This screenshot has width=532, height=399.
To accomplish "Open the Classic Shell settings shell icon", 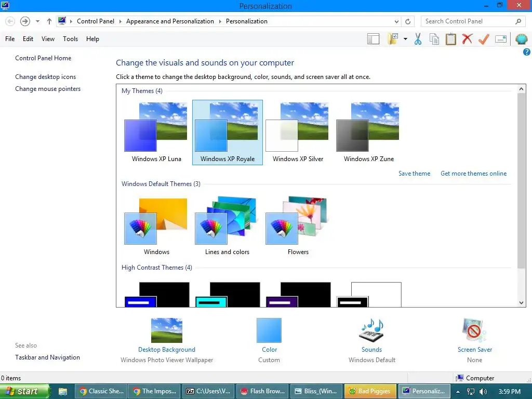I will (522, 39).
